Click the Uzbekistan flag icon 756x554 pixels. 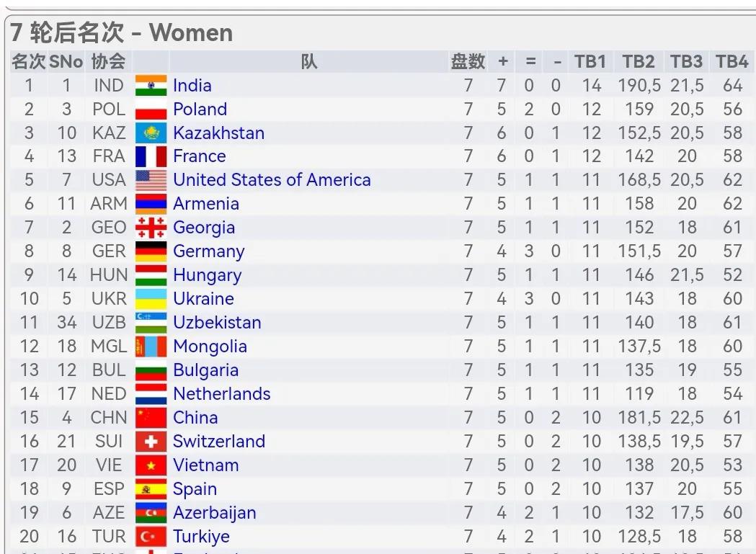[151, 323]
